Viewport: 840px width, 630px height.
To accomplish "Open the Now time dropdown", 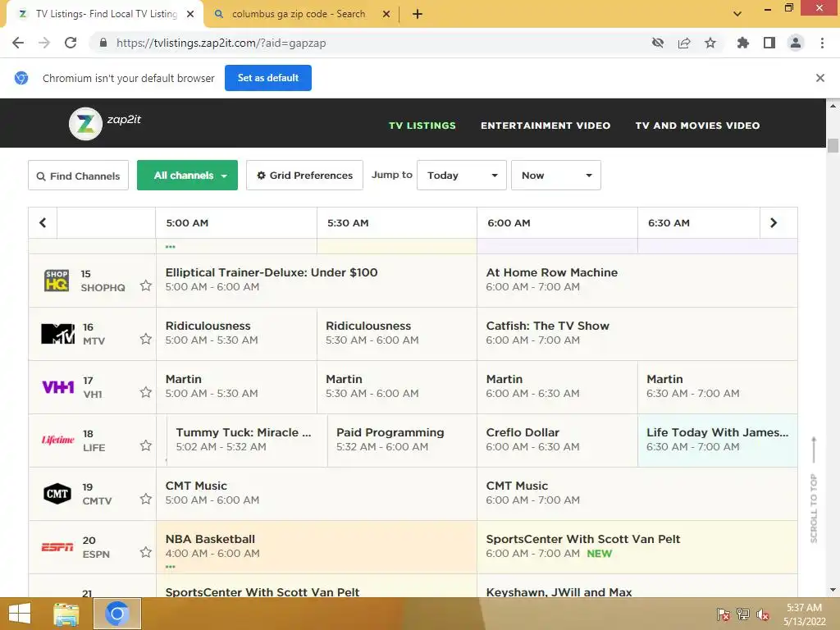I will pos(556,176).
